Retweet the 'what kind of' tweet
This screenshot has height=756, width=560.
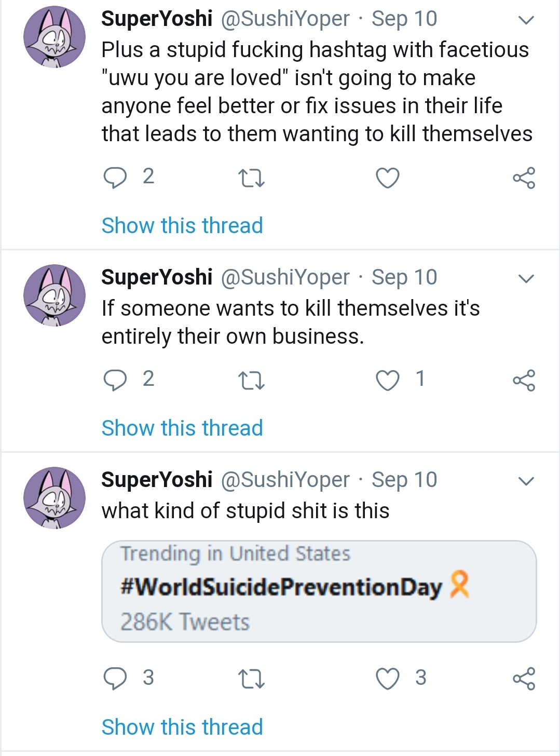tap(251, 679)
